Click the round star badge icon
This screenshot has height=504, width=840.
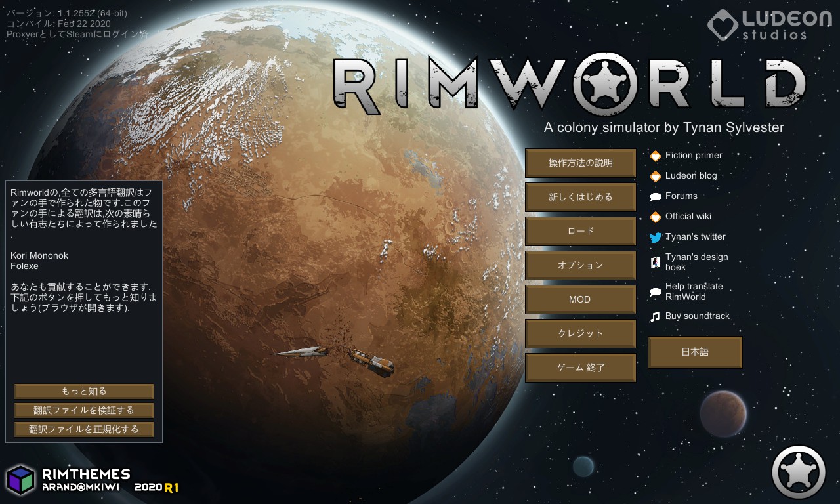[799, 472]
